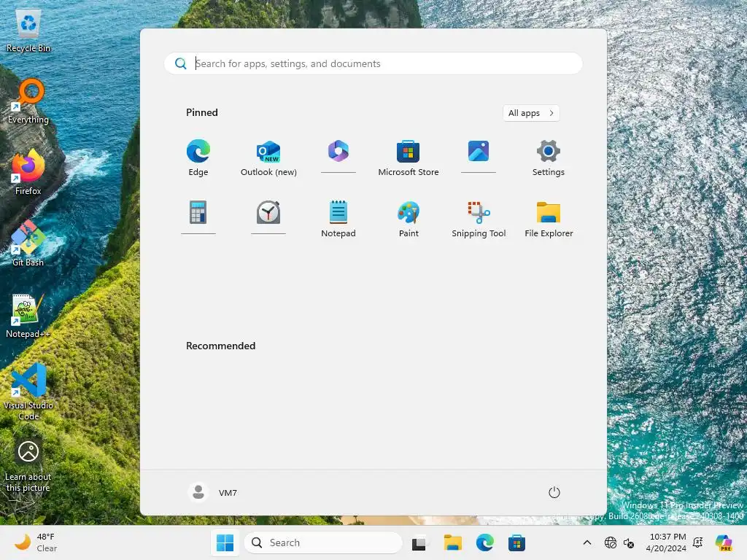The width and height of the screenshot is (747, 560).
Task: Open Microsoft Store pinned app
Action: click(x=409, y=157)
